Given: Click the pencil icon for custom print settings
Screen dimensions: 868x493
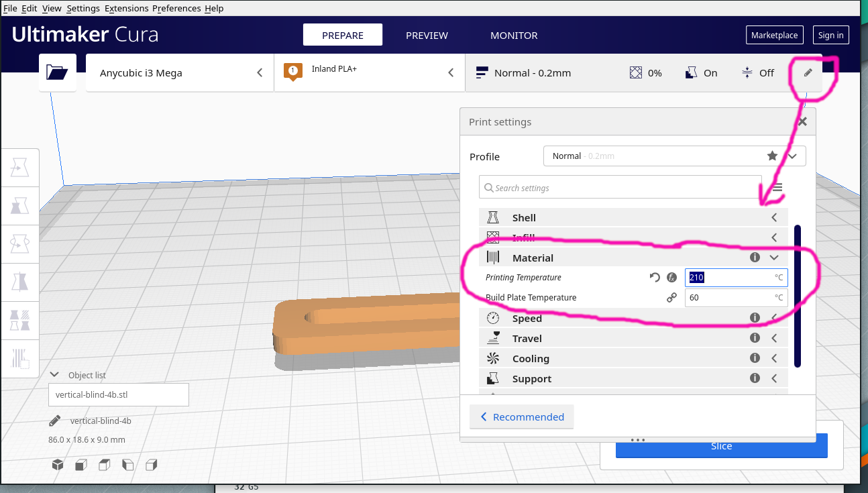Looking at the screenshot, I should (808, 72).
